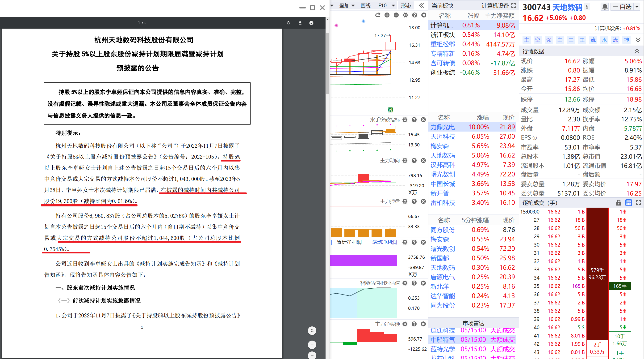Switch to the 滚动净利润 tab

pos(384,242)
